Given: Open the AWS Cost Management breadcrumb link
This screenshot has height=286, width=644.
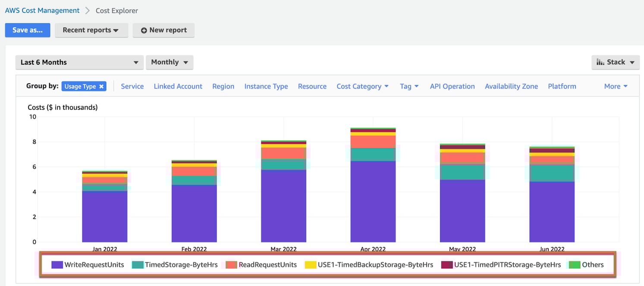Looking at the screenshot, I should (42, 10).
